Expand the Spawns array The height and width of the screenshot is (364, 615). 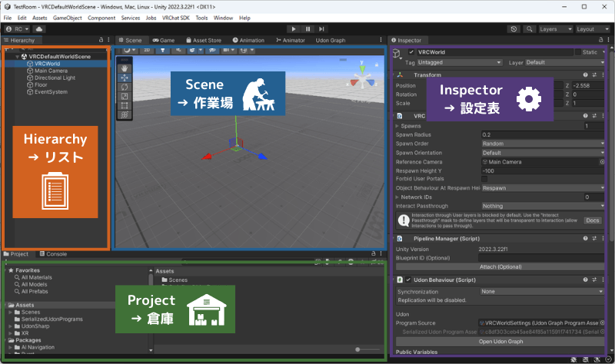[x=397, y=126]
